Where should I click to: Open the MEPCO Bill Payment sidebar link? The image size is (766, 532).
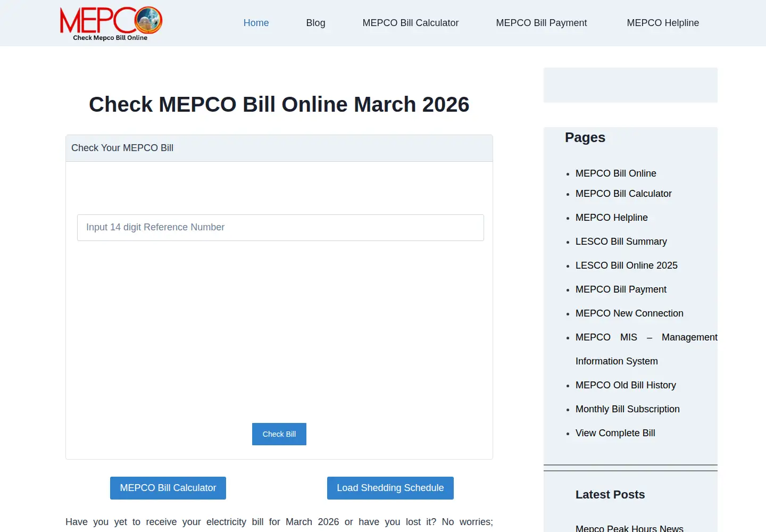(621, 289)
